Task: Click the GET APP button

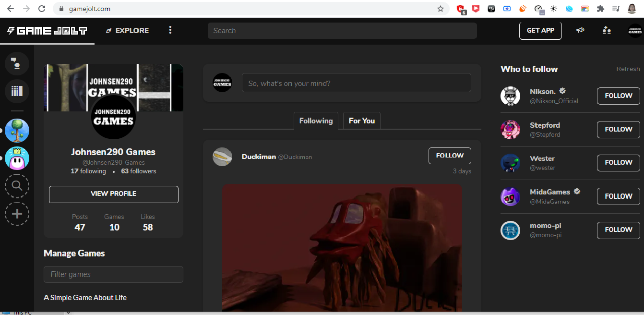Action: click(x=540, y=31)
